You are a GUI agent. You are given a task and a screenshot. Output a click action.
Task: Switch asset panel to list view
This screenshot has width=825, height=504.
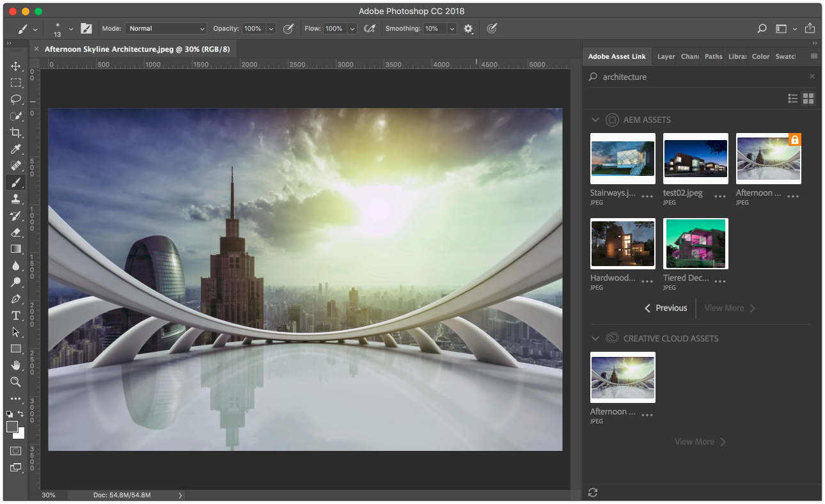pyautogui.click(x=793, y=98)
